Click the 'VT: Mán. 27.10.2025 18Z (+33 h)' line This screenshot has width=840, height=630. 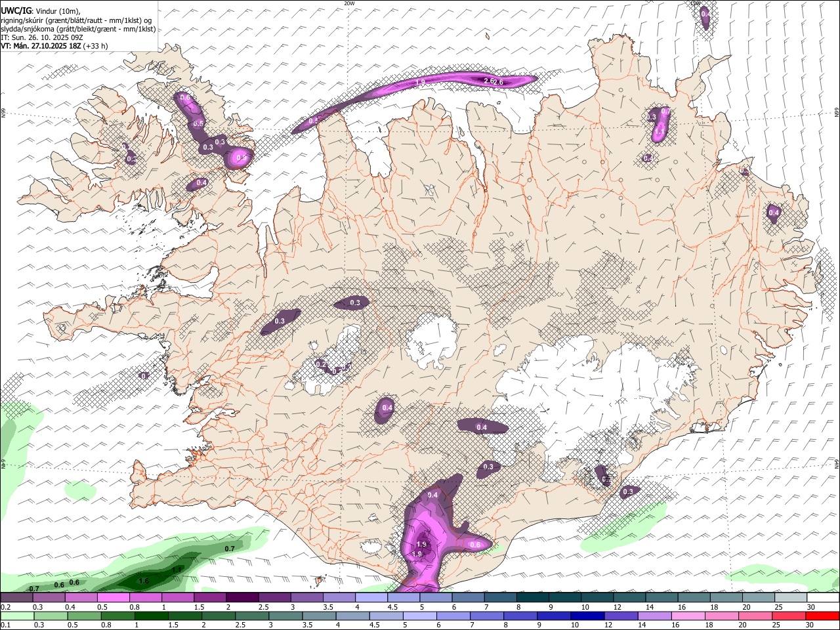54,46
